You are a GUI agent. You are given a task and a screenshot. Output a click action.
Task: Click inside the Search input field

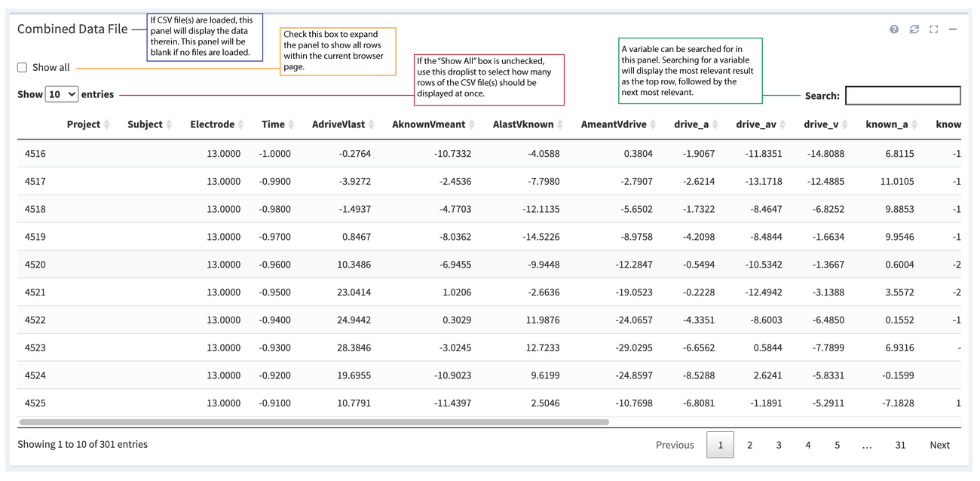pyautogui.click(x=902, y=96)
